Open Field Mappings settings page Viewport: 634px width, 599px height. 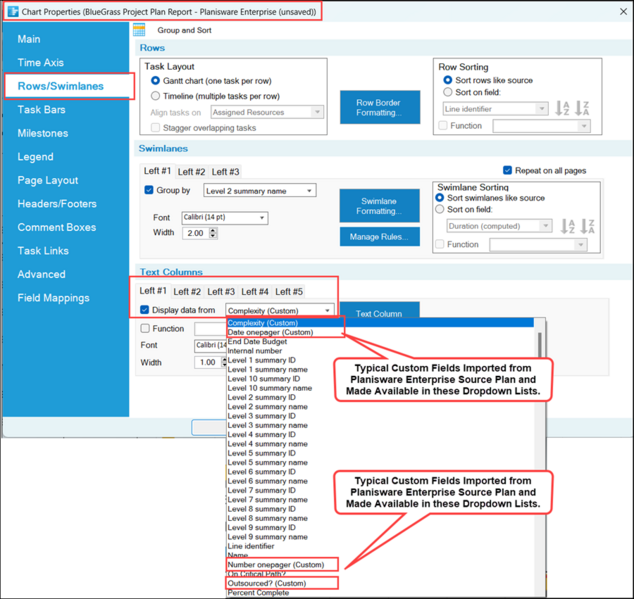[x=53, y=298]
